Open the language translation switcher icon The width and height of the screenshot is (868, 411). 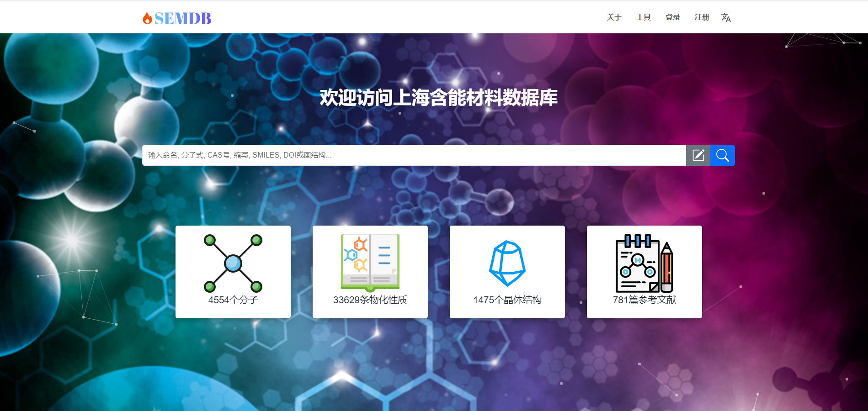725,17
